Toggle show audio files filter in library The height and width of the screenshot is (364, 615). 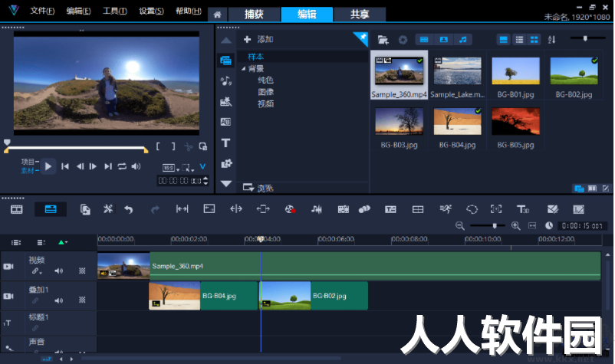[463, 40]
